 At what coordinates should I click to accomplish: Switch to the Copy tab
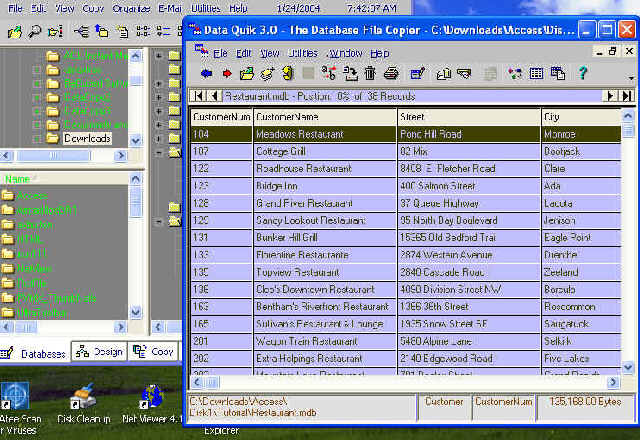(153, 352)
